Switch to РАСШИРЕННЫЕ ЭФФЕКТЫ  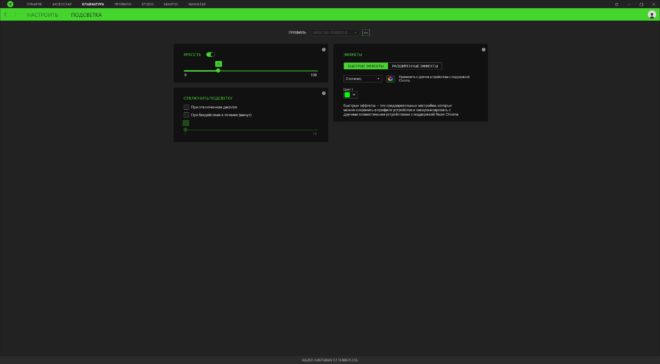(x=415, y=66)
